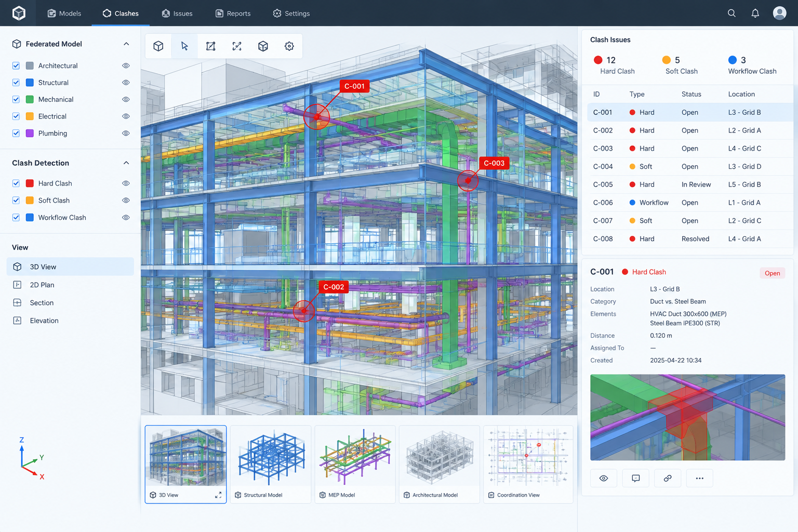This screenshot has height=532, width=798.
Task: Uncheck the Mechanical model checkbox
Action: [16, 99]
